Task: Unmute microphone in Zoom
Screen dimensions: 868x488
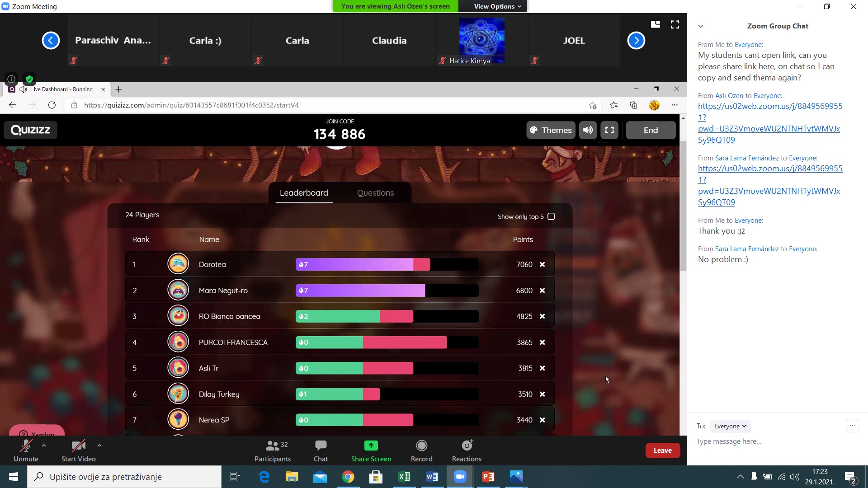Action: coord(26,451)
